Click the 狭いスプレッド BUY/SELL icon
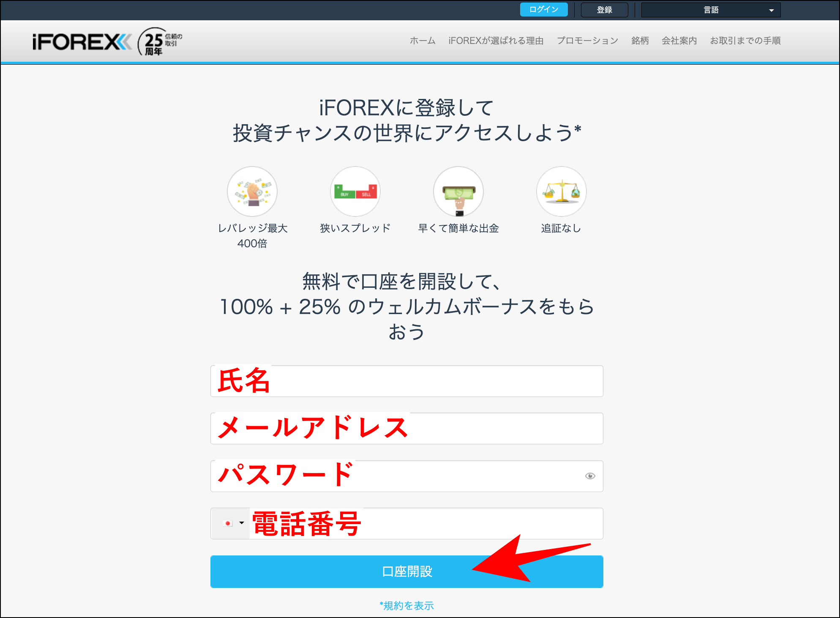The height and width of the screenshot is (618, 840). coord(355,191)
